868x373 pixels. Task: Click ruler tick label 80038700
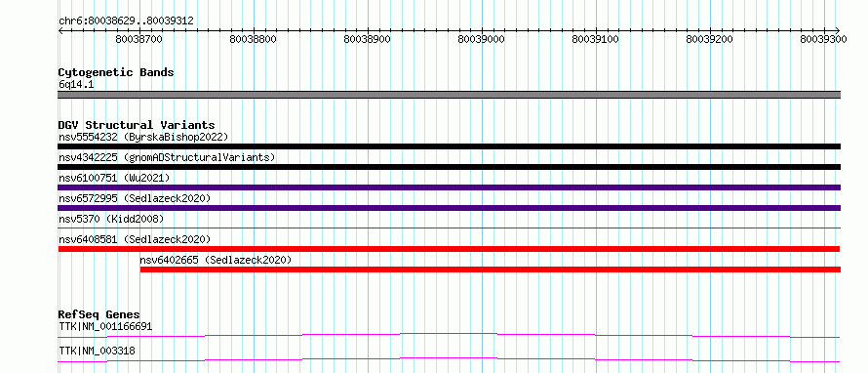138,39
